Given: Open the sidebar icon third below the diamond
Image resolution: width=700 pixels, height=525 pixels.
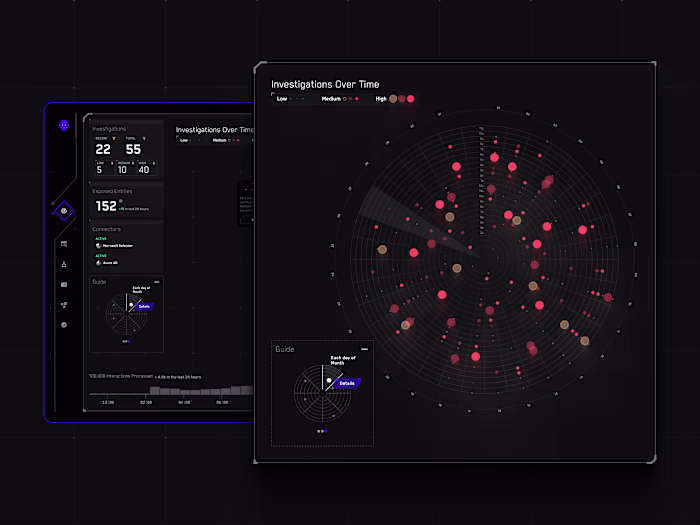Looking at the screenshot, I should (x=64, y=284).
